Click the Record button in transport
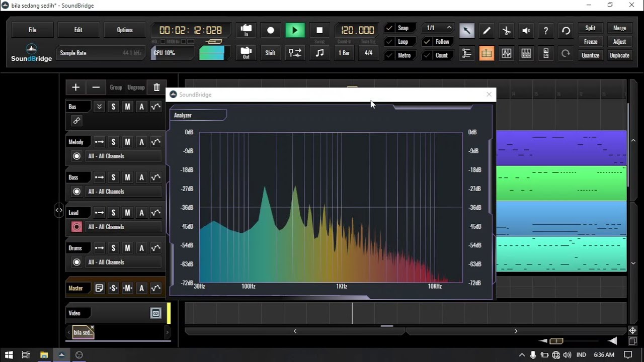644x362 pixels. pyautogui.click(x=271, y=30)
